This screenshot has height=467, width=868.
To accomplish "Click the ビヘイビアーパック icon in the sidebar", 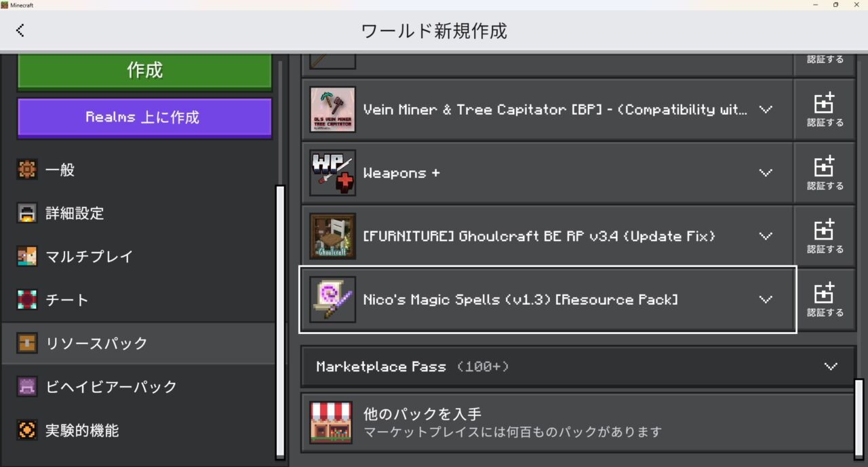I will (x=26, y=386).
